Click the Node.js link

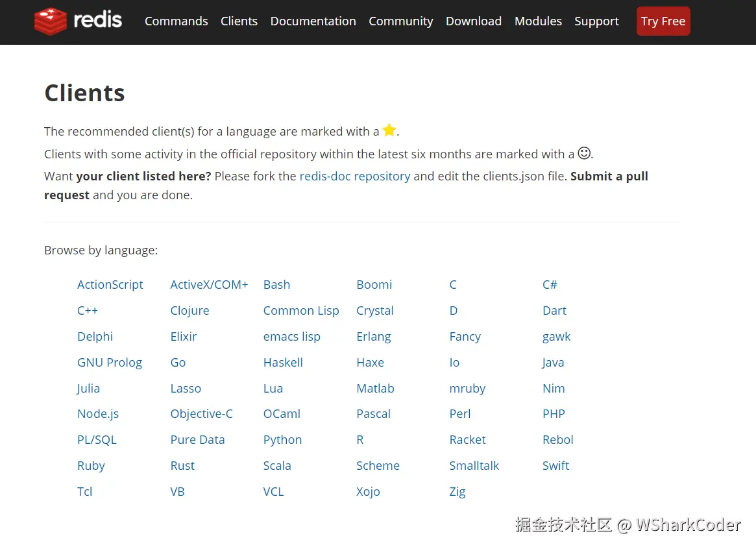pos(98,414)
